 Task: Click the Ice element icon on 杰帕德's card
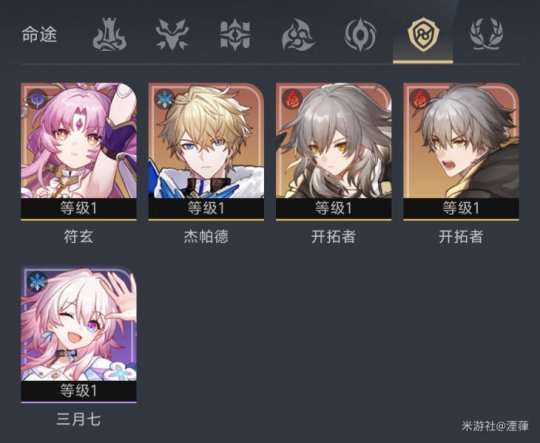(165, 99)
